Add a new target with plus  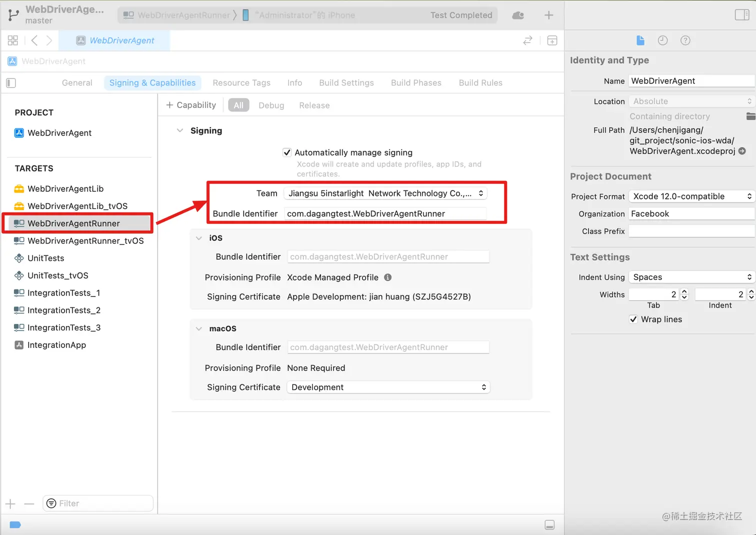click(x=10, y=503)
